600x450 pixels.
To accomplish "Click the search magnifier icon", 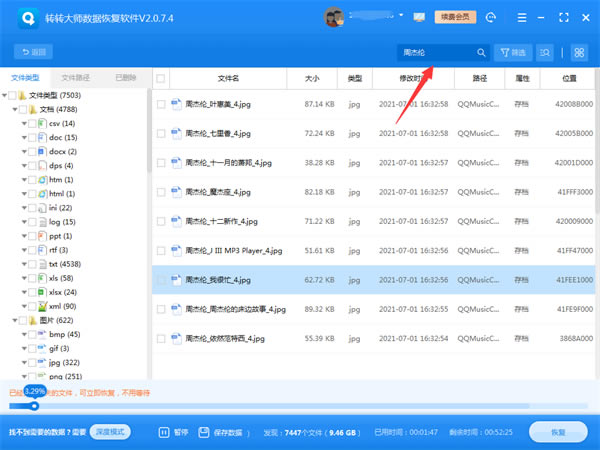I will point(480,52).
